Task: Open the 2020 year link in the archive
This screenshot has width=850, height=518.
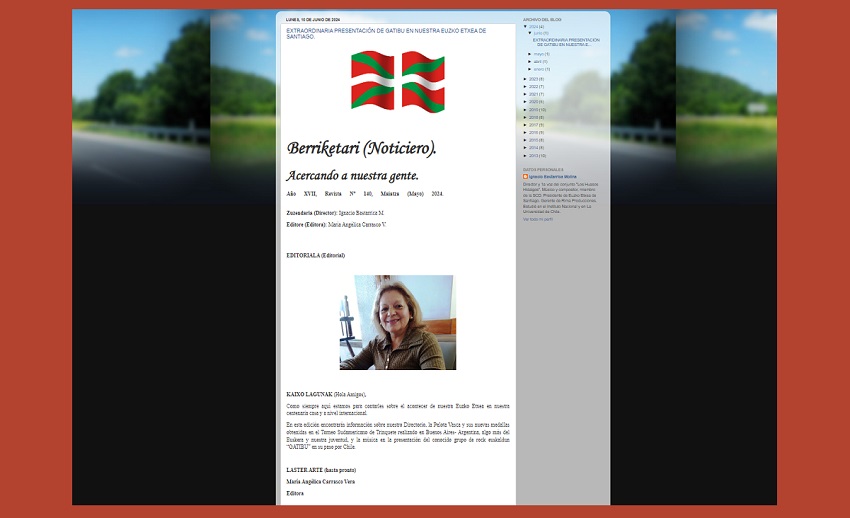Action: (x=533, y=102)
